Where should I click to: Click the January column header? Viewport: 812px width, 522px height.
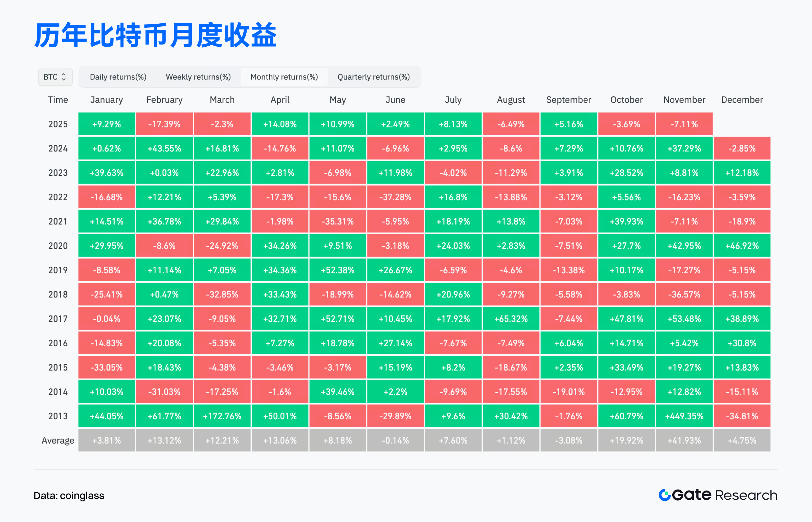107,100
